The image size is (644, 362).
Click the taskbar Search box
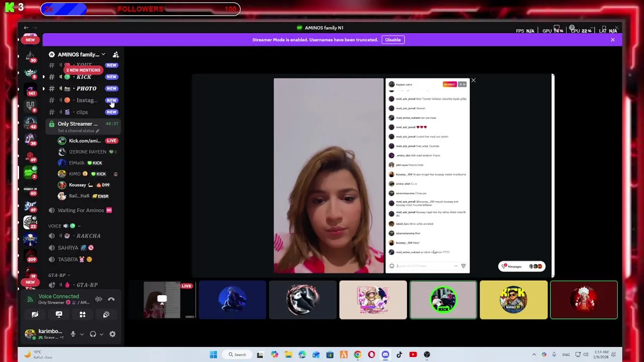click(237, 354)
